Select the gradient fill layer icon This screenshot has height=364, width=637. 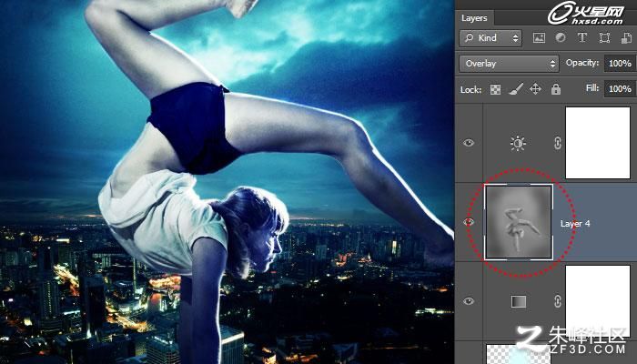point(519,301)
